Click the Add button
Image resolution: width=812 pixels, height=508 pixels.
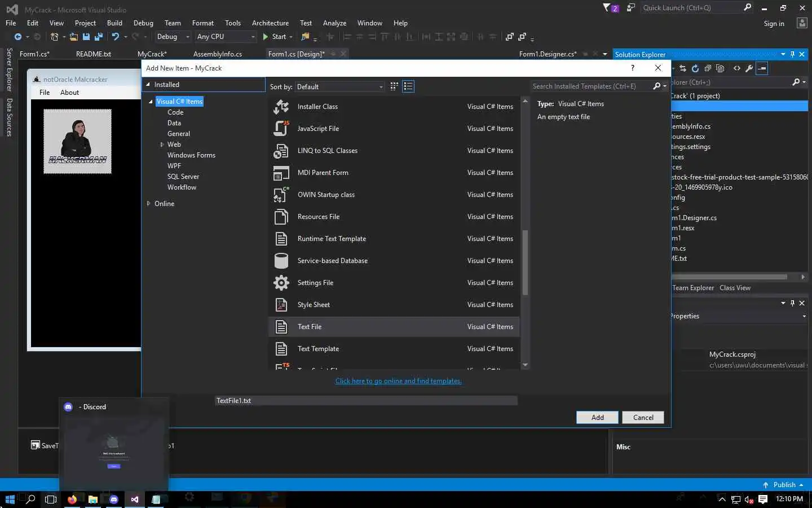[597, 418]
